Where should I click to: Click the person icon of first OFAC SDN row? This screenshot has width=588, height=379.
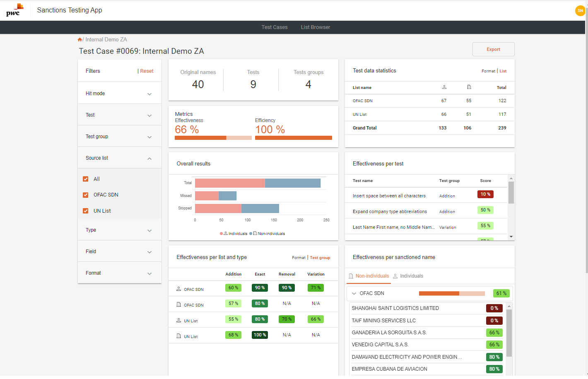[179, 289]
